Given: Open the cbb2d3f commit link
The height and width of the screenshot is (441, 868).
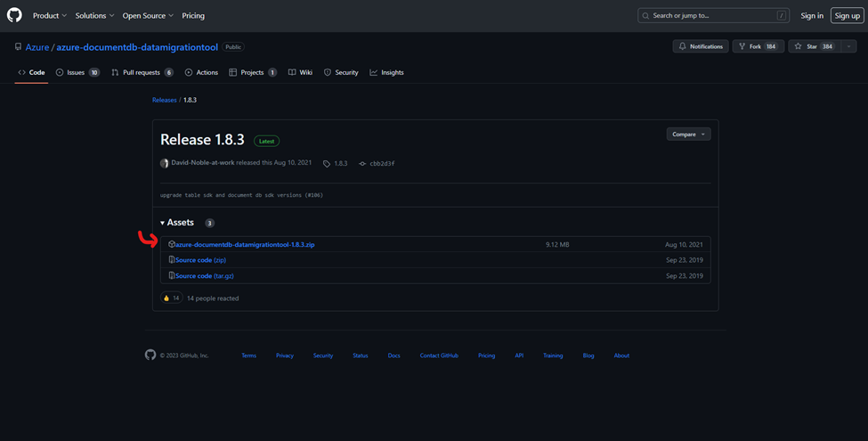Looking at the screenshot, I should click(x=377, y=163).
